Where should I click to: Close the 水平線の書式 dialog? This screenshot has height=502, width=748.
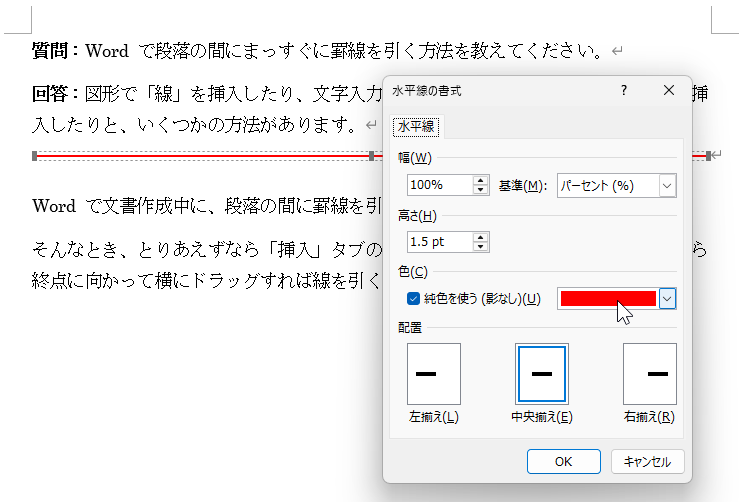669,90
